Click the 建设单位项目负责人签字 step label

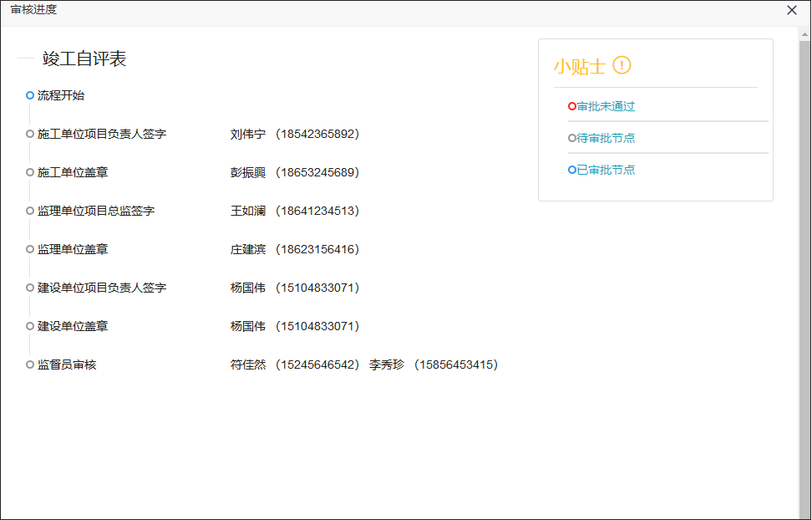pyautogui.click(x=102, y=288)
